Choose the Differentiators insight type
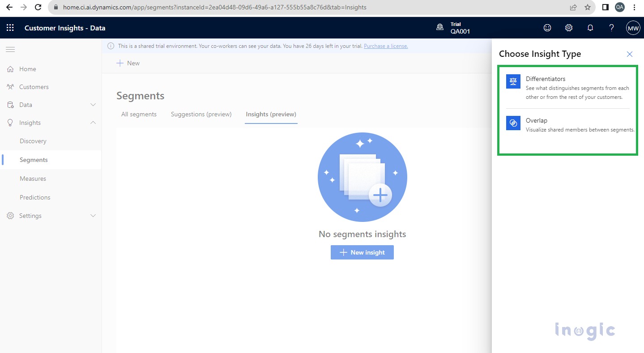This screenshot has width=644, height=353. (x=567, y=88)
